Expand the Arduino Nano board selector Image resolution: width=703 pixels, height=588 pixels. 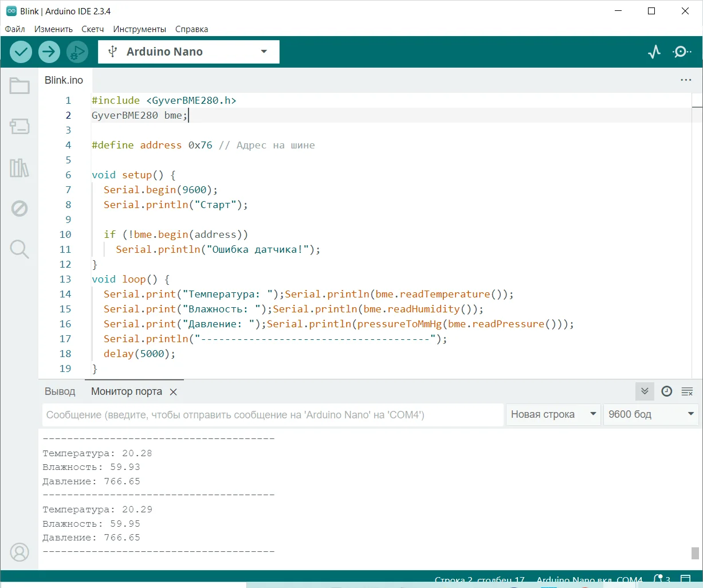(x=188, y=52)
